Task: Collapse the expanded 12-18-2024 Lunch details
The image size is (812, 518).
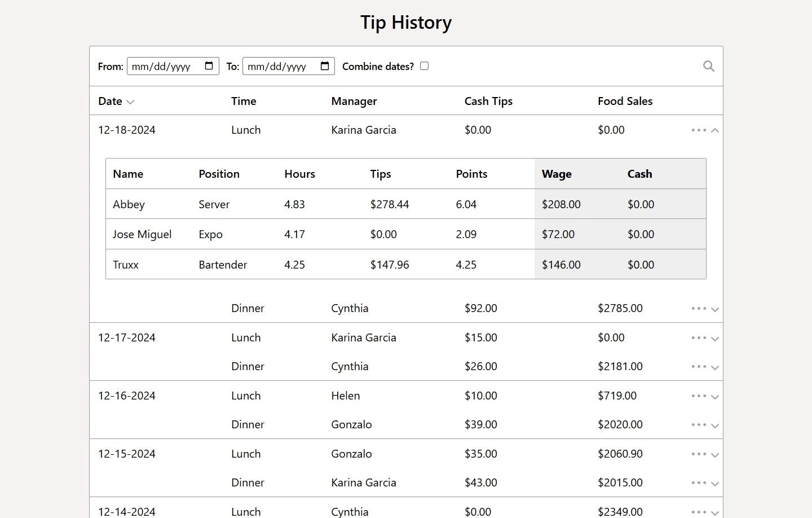Action: (x=715, y=130)
